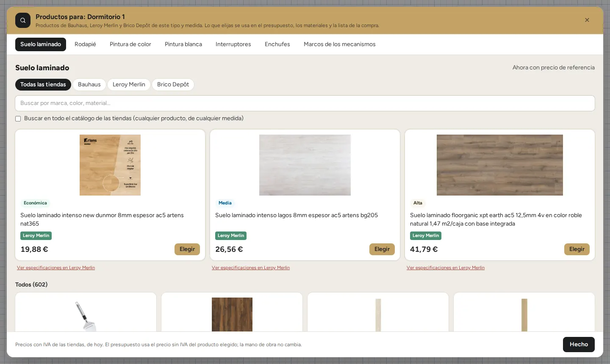Click the 41,79 € price
The image size is (610, 364).
point(424,250)
